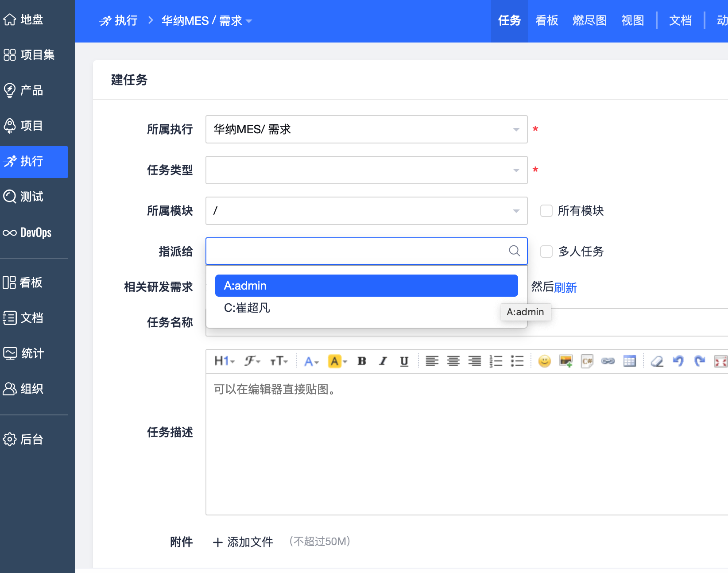Switch to the 燃尽图 tab

click(589, 21)
